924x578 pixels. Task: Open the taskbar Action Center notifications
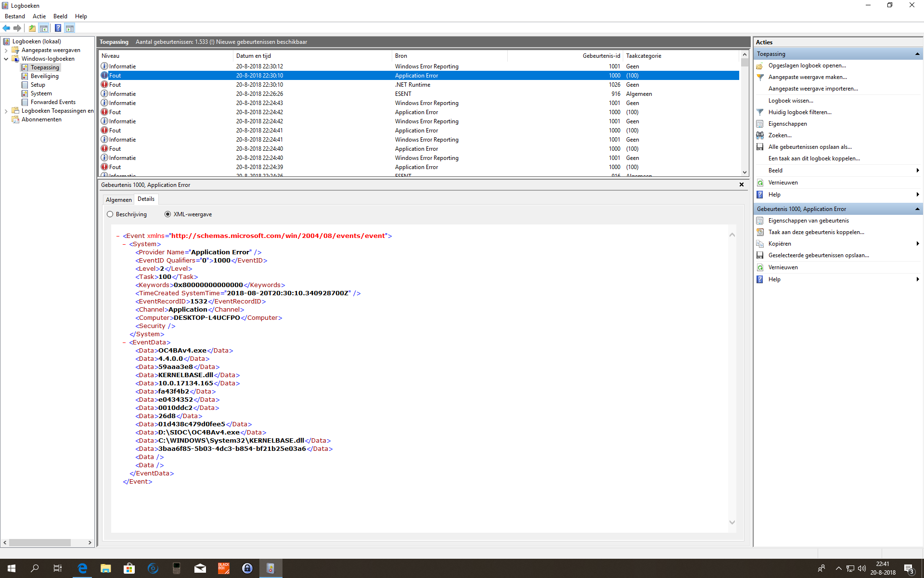tap(909, 568)
